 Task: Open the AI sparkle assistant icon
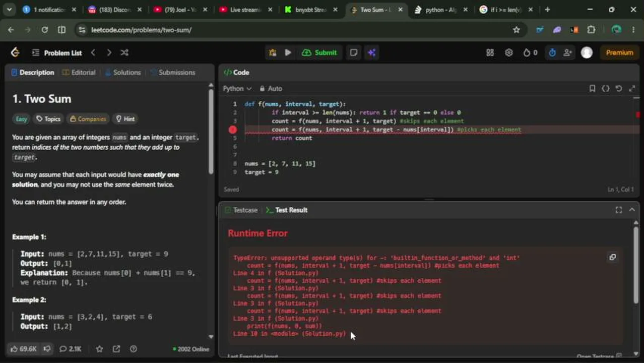coord(371,52)
